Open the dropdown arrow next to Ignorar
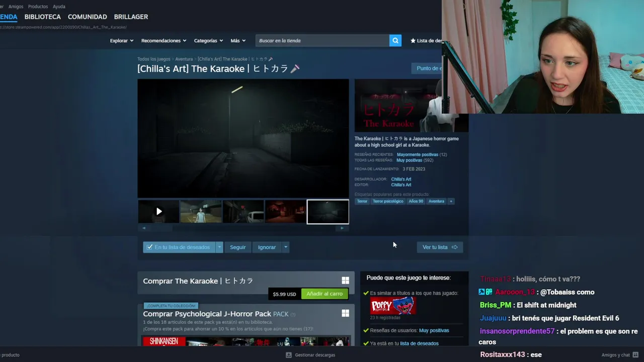 click(285, 247)
